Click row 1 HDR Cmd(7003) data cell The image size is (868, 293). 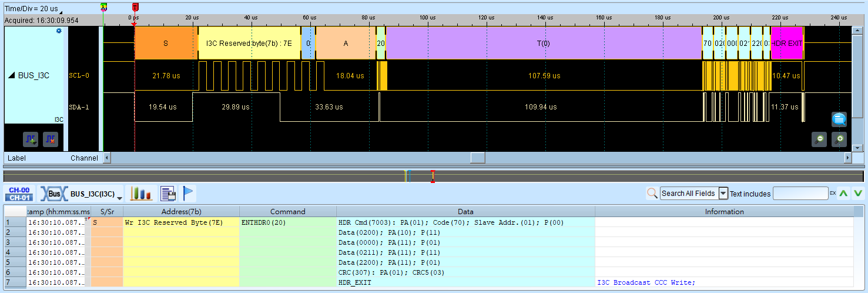click(465, 222)
